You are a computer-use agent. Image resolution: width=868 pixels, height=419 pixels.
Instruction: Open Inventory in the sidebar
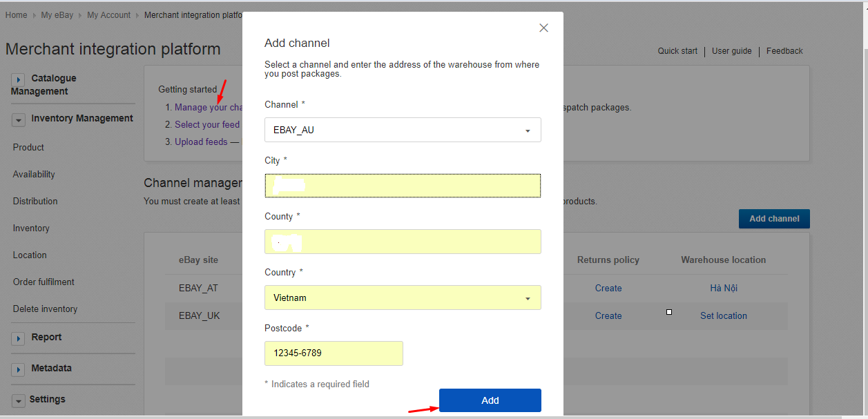tap(31, 228)
